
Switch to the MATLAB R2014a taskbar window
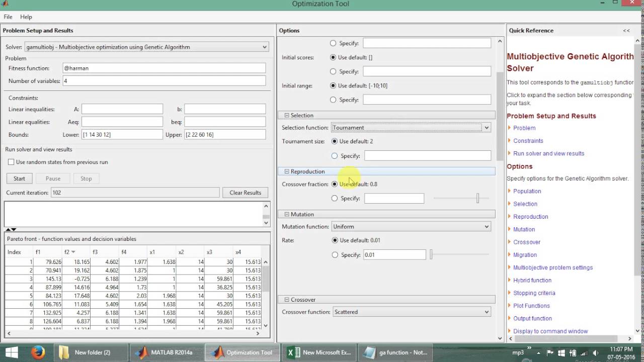tap(167, 352)
